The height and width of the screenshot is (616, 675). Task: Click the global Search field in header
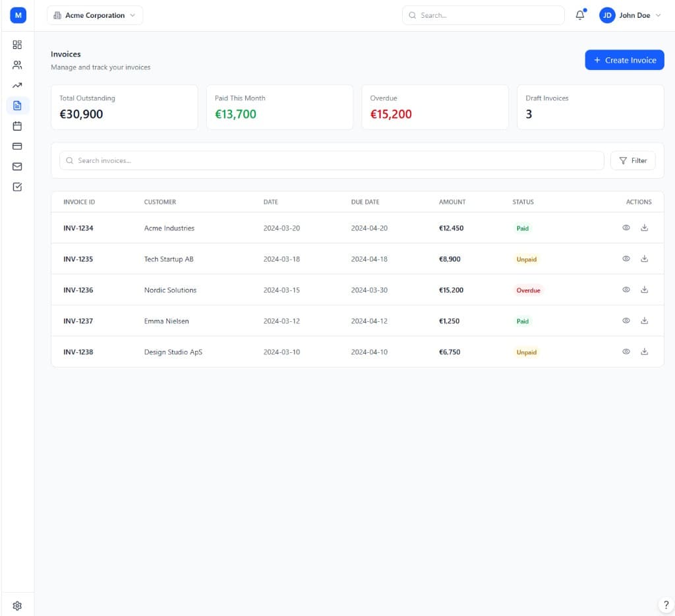pyautogui.click(x=483, y=16)
